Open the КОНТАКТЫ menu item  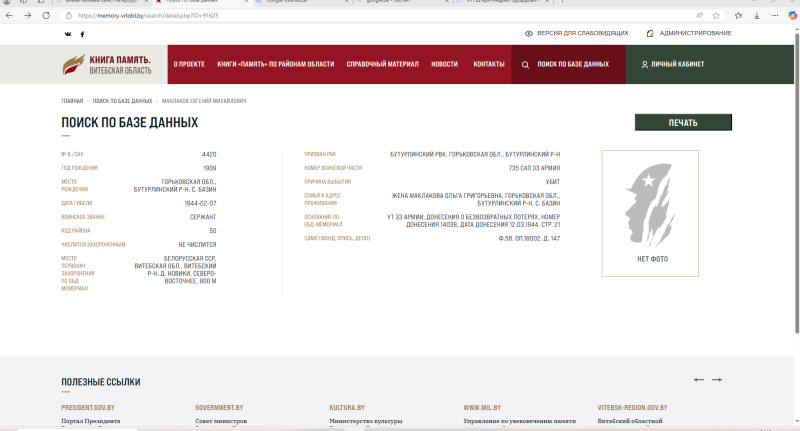click(x=489, y=64)
